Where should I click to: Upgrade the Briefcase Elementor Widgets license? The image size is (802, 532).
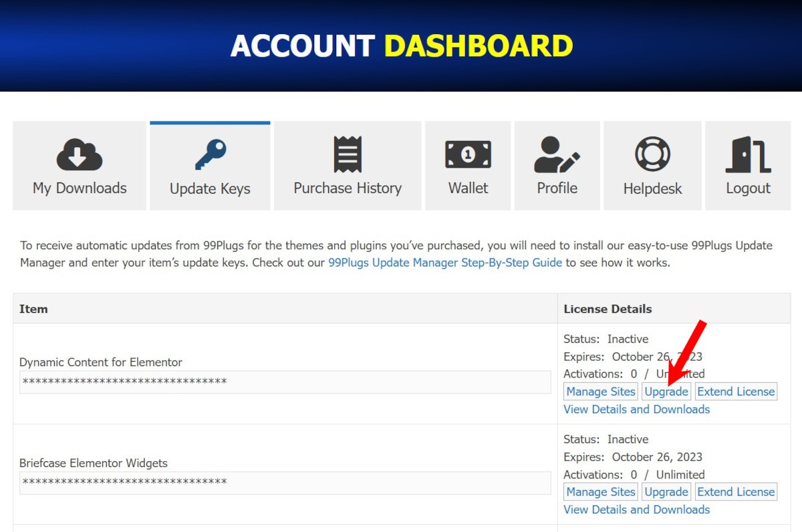tap(666, 492)
